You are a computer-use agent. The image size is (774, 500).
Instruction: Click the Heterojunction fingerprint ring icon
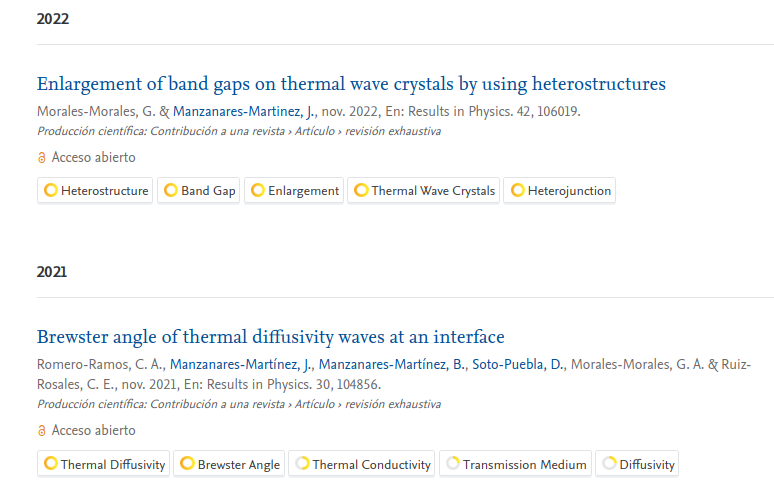(517, 191)
